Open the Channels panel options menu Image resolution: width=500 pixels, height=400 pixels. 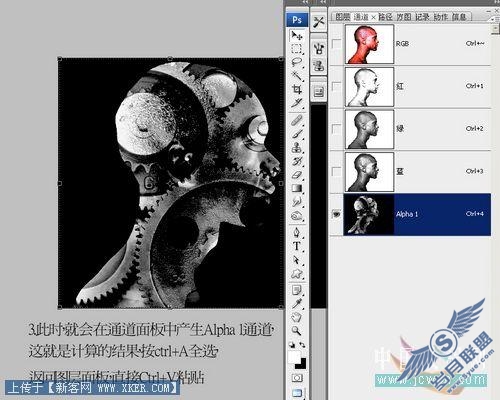495,18
